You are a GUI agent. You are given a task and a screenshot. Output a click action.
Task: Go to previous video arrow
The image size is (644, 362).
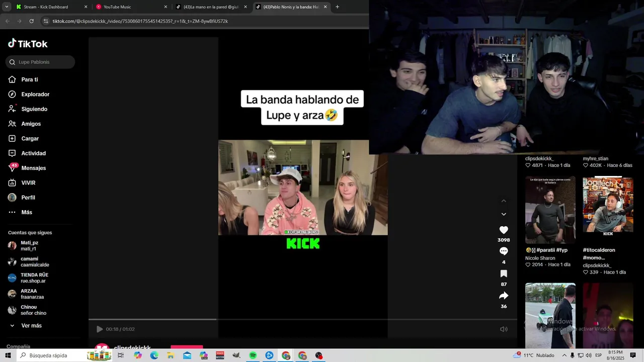[504, 201]
